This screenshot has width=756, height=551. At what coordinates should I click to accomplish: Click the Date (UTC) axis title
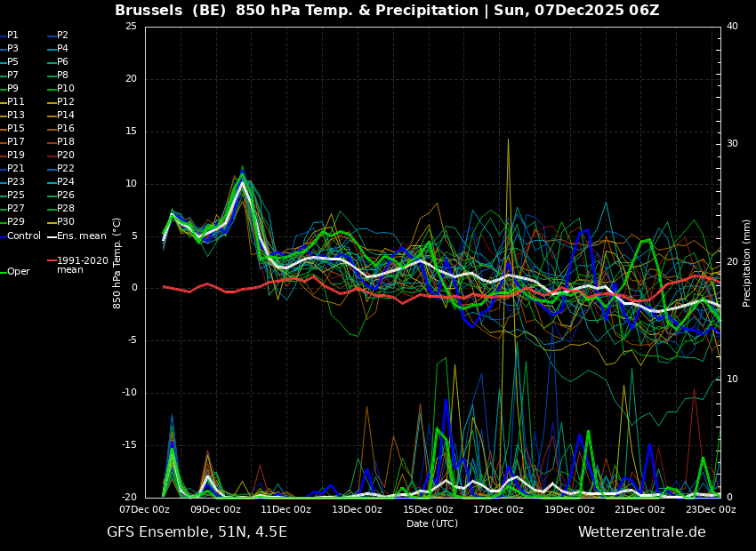coord(432,523)
